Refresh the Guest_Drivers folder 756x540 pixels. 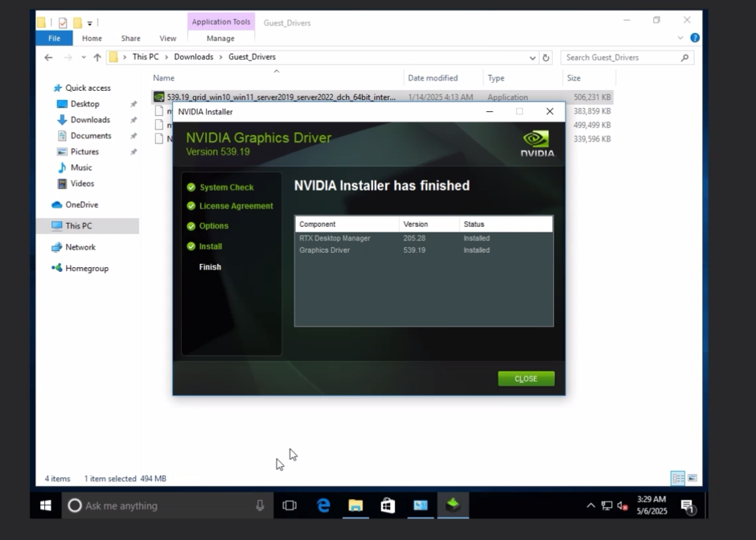tap(546, 58)
